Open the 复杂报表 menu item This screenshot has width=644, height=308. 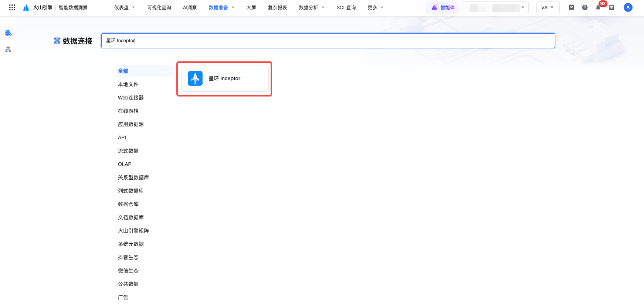point(277,7)
